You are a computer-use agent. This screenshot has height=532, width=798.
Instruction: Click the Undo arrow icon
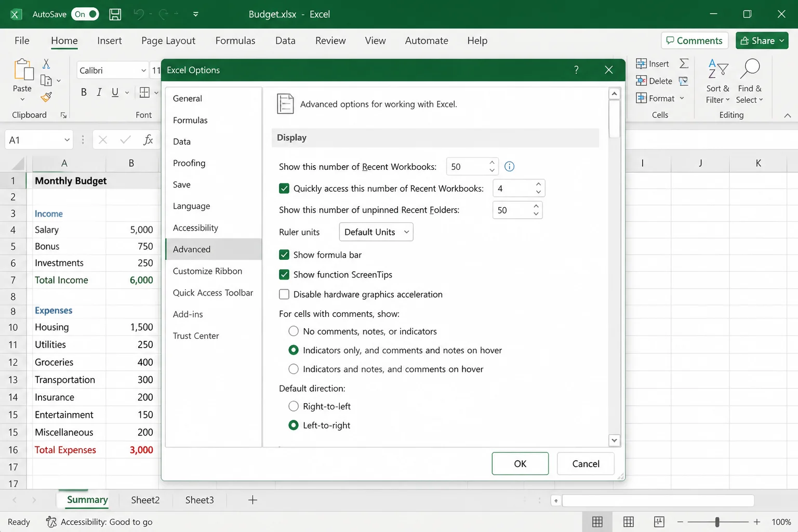pos(138,14)
